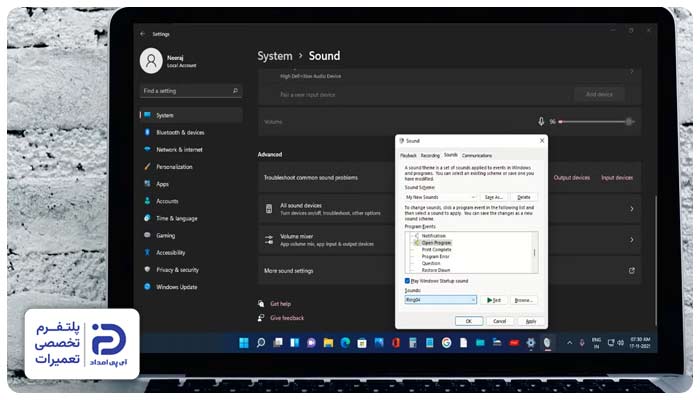
Task: Click the Get help link
Action: click(x=280, y=304)
